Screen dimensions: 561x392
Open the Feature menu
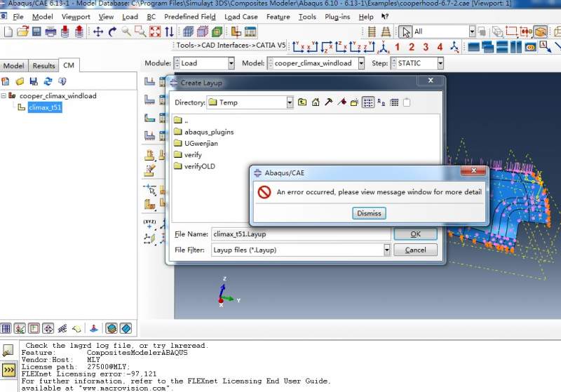coord(278,17)
